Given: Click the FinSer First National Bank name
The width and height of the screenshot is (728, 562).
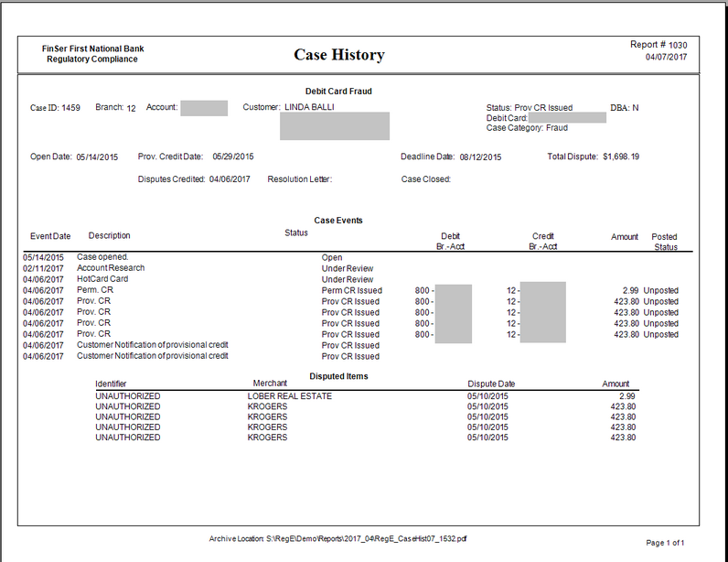Looking at the screenshot, I should [x=93, y=49].
